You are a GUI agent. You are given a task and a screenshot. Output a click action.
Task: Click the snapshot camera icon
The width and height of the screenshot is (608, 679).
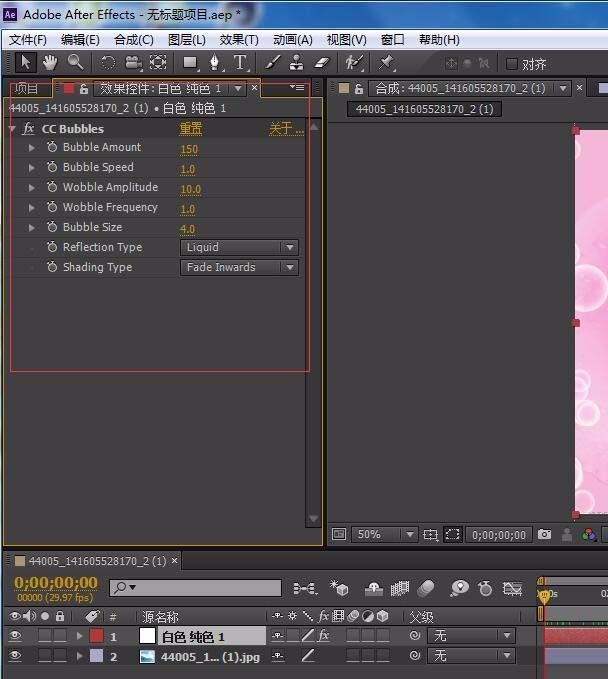(544, 535)
